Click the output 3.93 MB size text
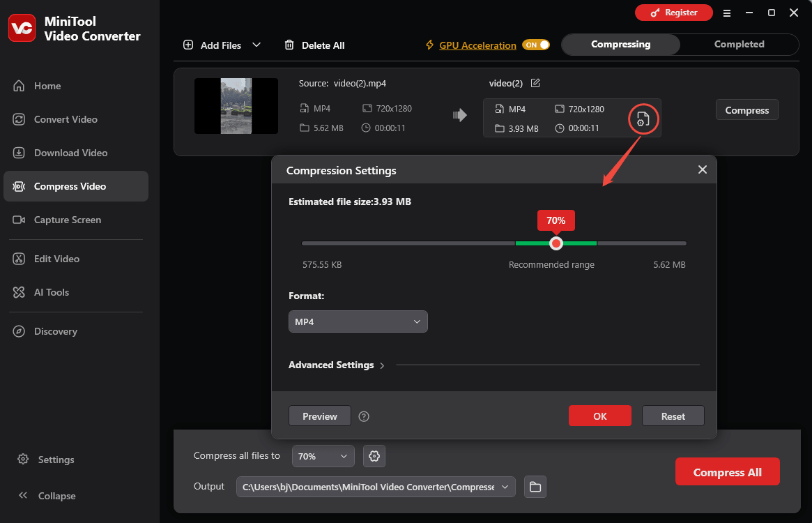The image size is (812, 523). (523, 128)
